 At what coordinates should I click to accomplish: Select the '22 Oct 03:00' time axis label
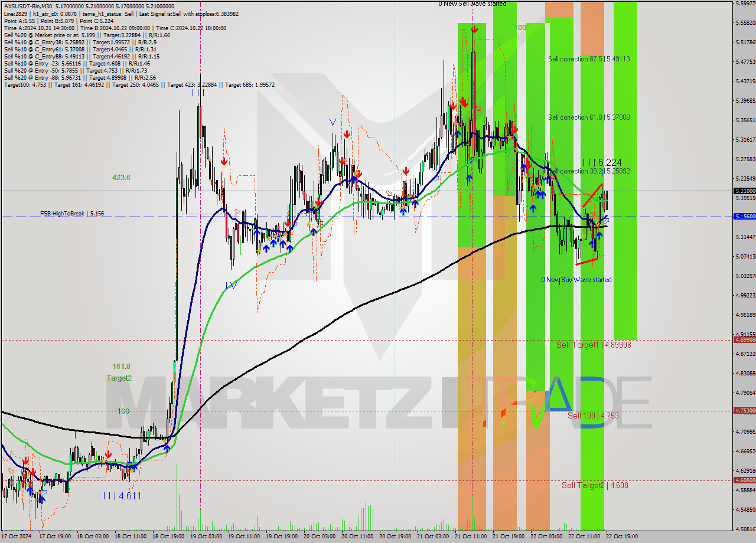(x=546, y=537)
